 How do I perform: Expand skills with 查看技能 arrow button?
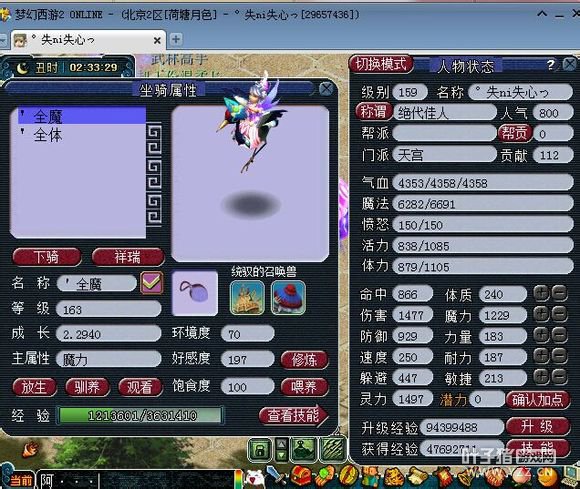coord(294,415)
